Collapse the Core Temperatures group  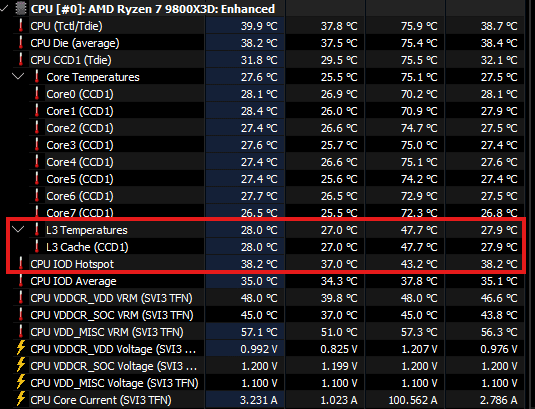pyautogui.click(x=18, y=76)
